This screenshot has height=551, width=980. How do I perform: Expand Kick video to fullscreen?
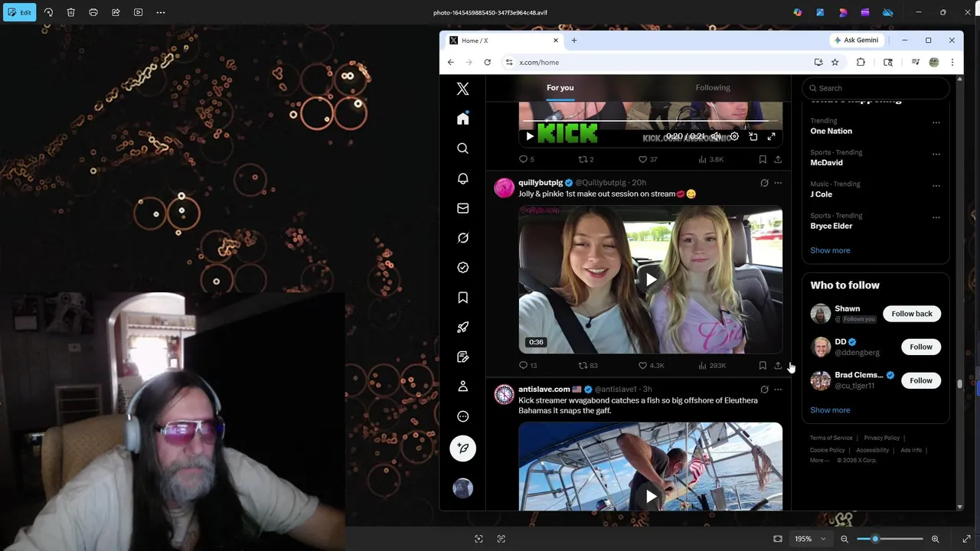771,136
